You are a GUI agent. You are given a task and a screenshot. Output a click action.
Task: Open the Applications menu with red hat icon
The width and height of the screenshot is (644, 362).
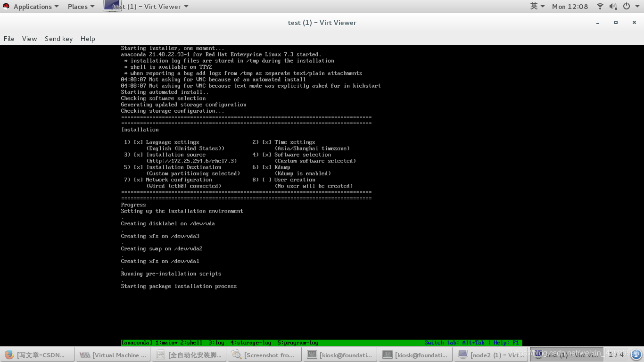click(31, 7)
